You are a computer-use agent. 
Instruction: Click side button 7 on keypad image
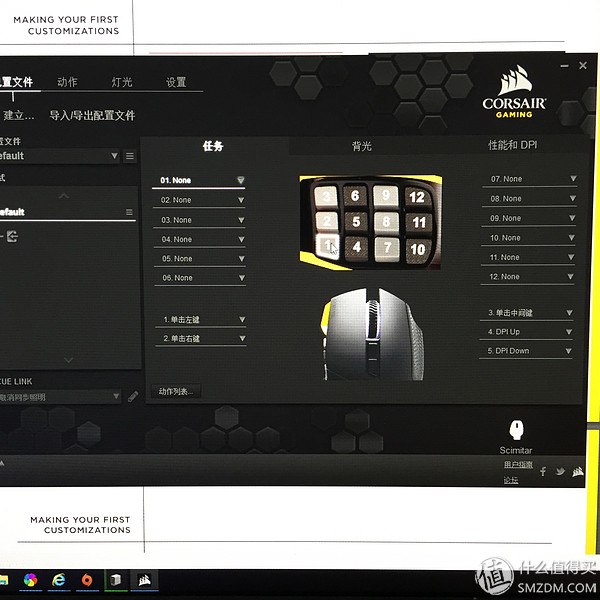tap(387, 248)
